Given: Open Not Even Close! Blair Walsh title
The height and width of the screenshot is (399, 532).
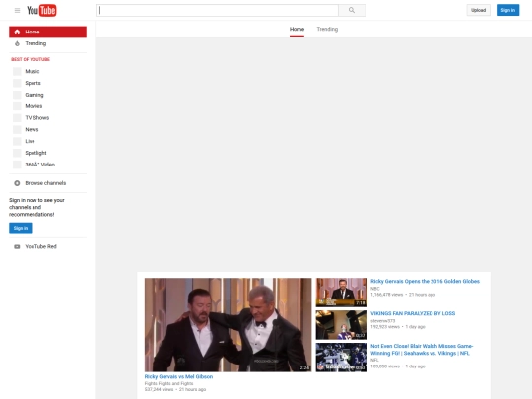Looking at the screenshot, I should 422,350.
